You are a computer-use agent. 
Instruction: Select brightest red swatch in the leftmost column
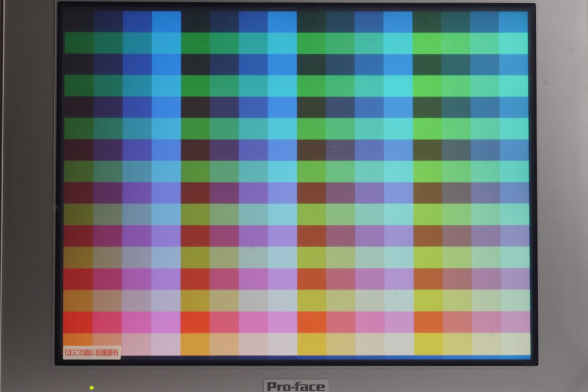pyautogui.click(x=78, y=322)
